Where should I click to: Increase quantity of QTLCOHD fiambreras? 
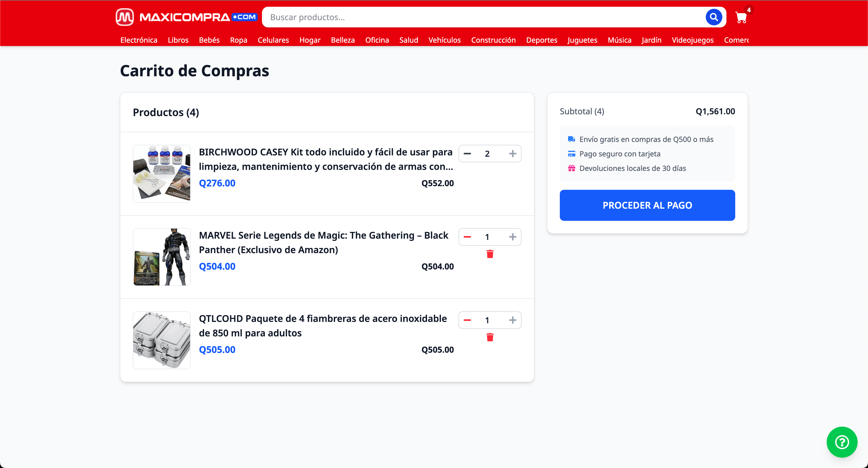tap(513, 320)
